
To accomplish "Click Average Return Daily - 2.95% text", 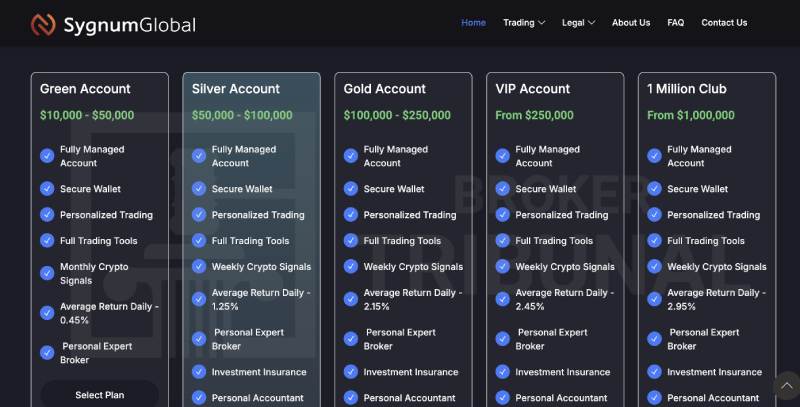I will tap(716, 299).
